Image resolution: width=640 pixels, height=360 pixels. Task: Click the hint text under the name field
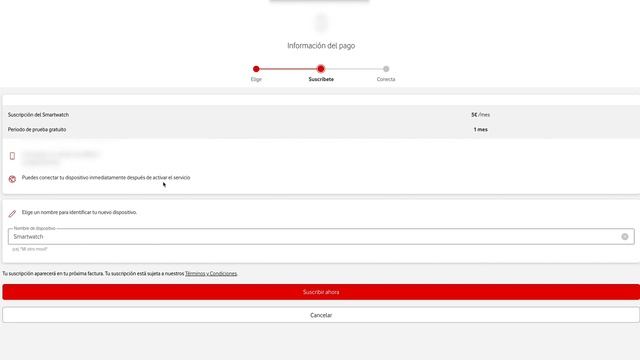coord(30,249)
